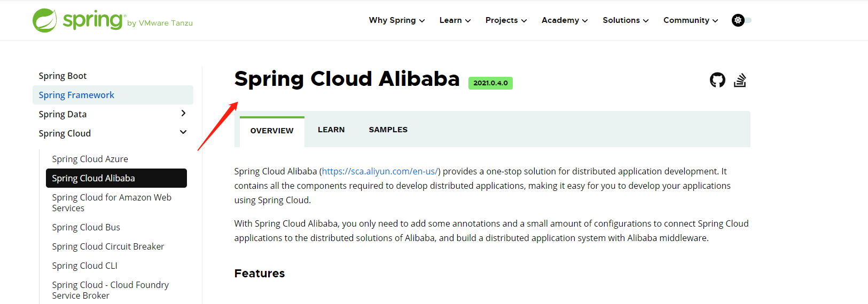Switch to the SAMPLES tab
Viewport: 868px width, 304px height.
tap(388, 130)
